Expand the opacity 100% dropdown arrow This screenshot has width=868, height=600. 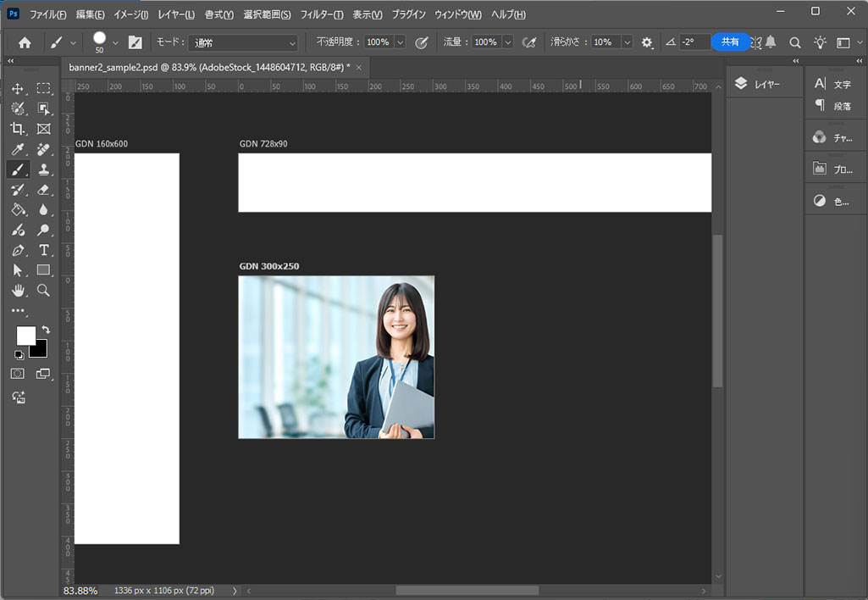coord(400,42)
